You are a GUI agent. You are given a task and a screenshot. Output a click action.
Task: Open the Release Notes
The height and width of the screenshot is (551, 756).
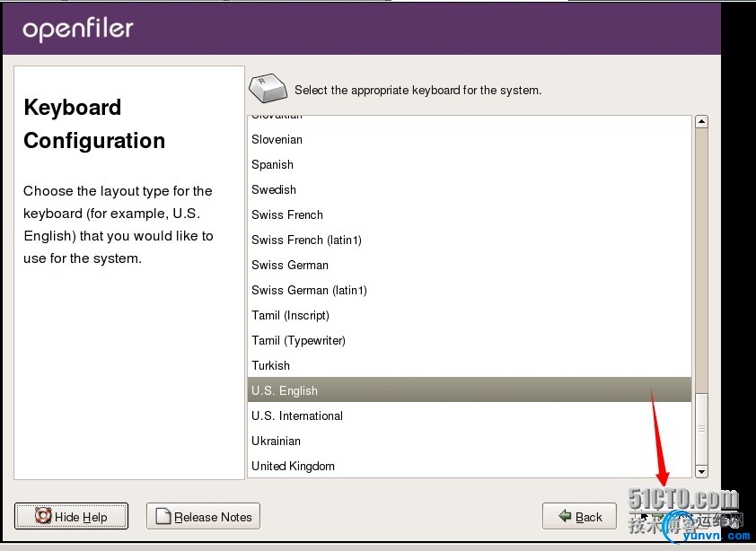[203, 516]
